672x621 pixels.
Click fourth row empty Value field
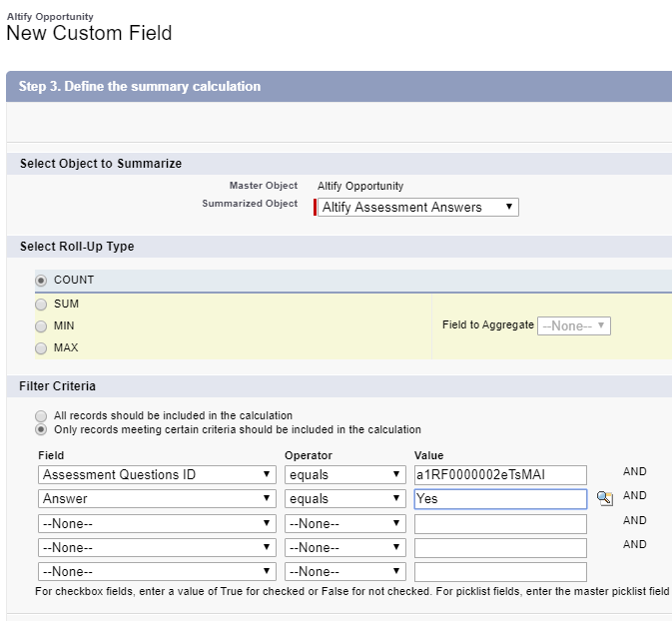tap(500, 548)
